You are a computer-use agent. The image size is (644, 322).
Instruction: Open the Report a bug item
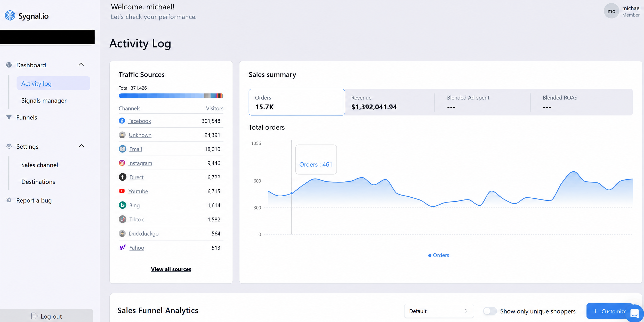pos(34,200)
